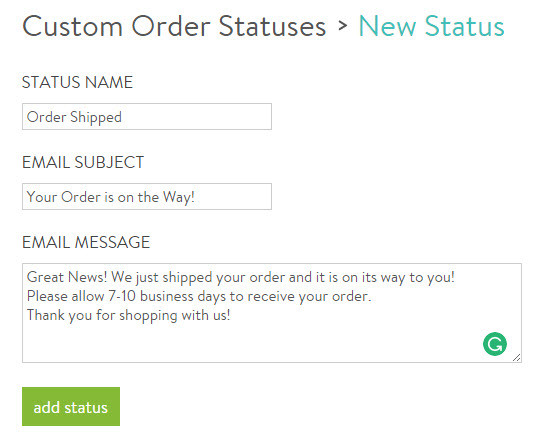Click '7-10' in the email message

point(122,296)
